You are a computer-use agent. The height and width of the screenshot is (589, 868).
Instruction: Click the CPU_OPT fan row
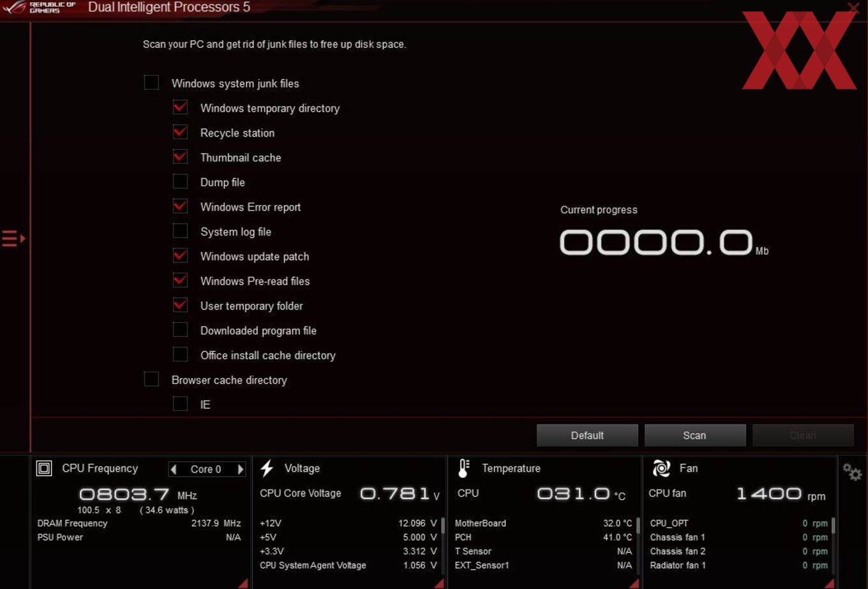tap(738, 523)
